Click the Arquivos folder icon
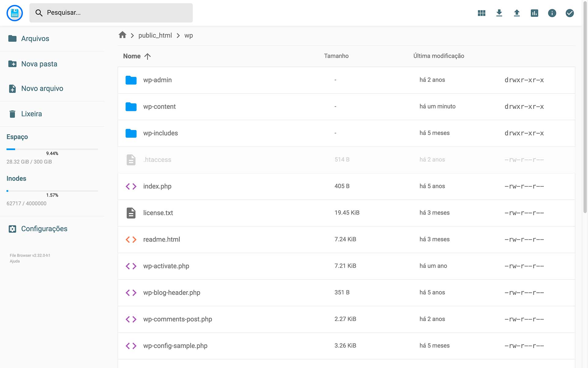This screenshot has height=368, width=588. [12, 38]
